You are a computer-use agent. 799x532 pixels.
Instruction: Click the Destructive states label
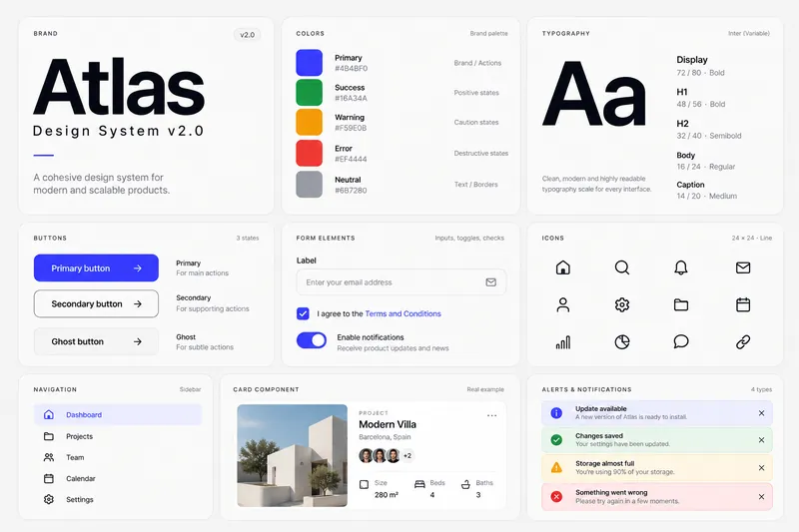pyautogui.click(x=481, y=154)
